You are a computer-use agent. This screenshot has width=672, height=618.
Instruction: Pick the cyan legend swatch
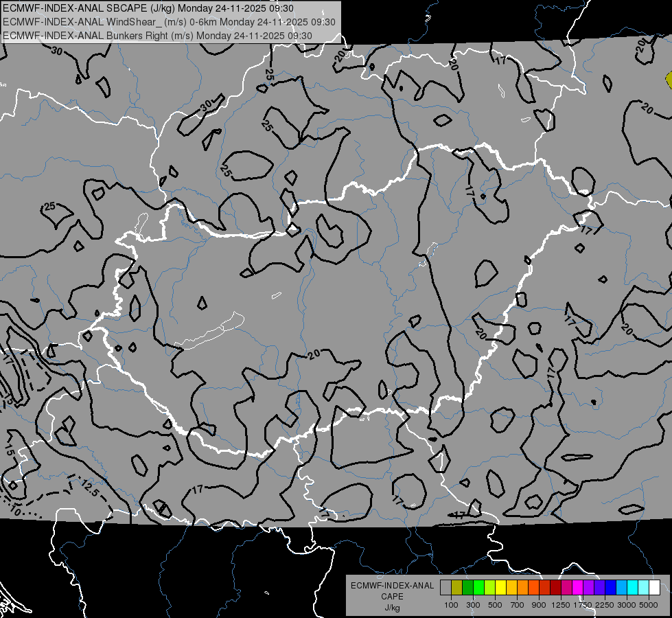pos(633,587)
